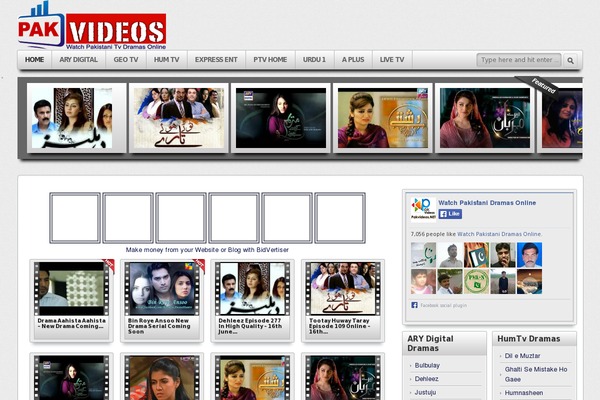Open the HUM TV menu tab
This screenshot has height=400, width=600.
(166, 60)
